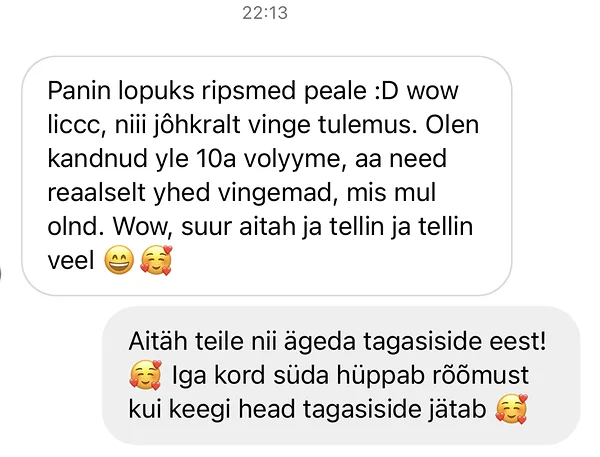Click the word "vingemad" in received message

click(275, 193)
